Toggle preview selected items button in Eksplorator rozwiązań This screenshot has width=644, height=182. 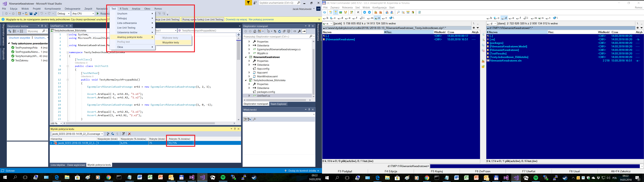pyautogui.click(x=304, y=31)
